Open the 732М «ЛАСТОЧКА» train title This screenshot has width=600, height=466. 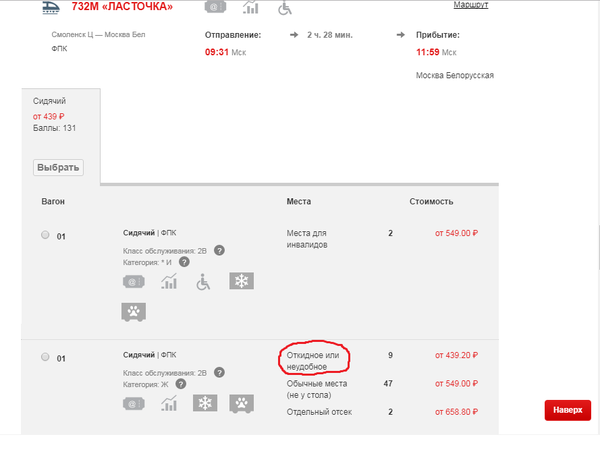pyautogui.click(x=122, y=7)
